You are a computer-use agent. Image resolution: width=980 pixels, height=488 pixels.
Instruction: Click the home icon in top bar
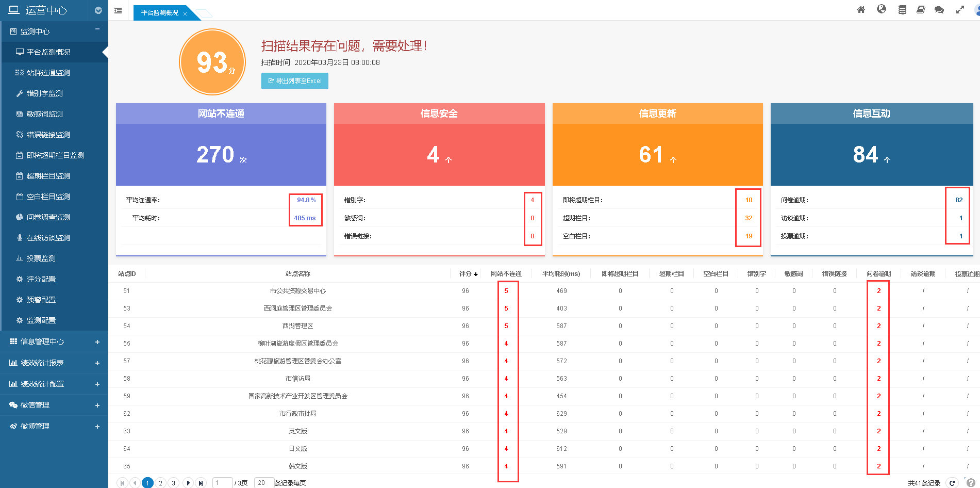[x=861, y=10]
